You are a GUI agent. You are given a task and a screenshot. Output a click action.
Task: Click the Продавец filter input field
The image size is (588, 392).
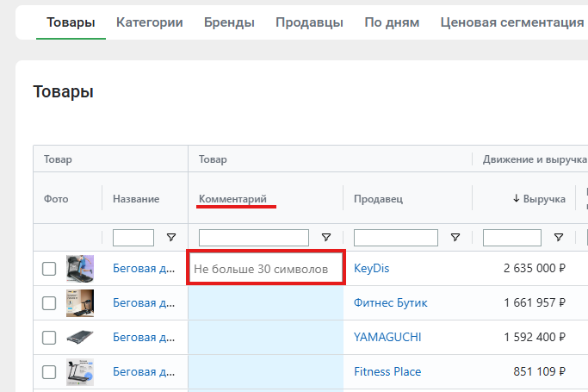point(396,238)
